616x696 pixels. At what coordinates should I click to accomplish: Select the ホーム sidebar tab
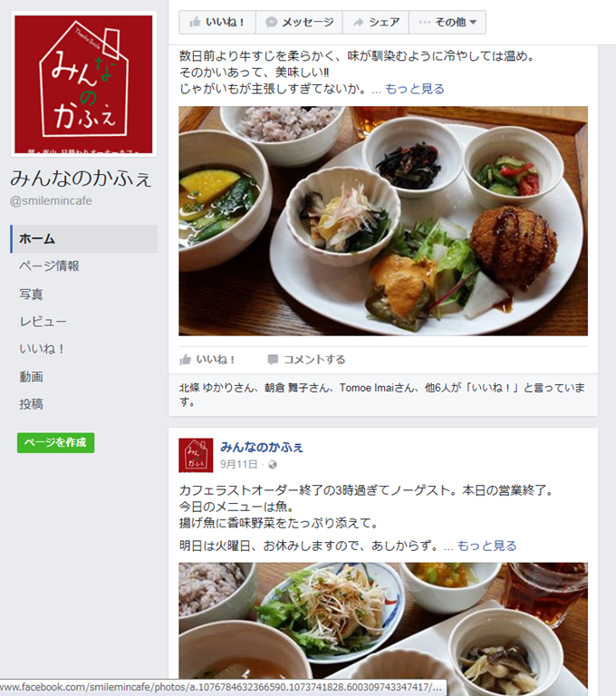[x=84, y=239]
